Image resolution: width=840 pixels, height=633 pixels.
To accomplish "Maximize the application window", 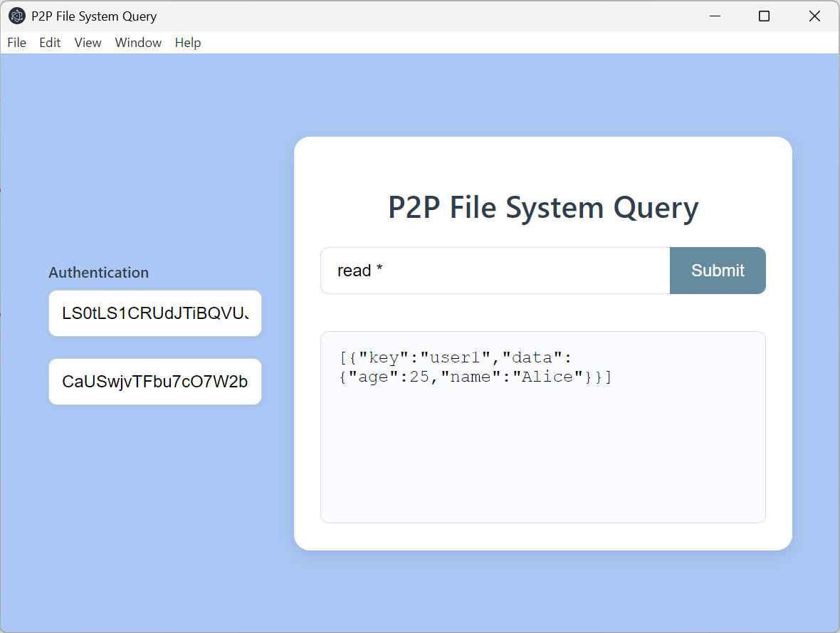I will coord(765,16).
